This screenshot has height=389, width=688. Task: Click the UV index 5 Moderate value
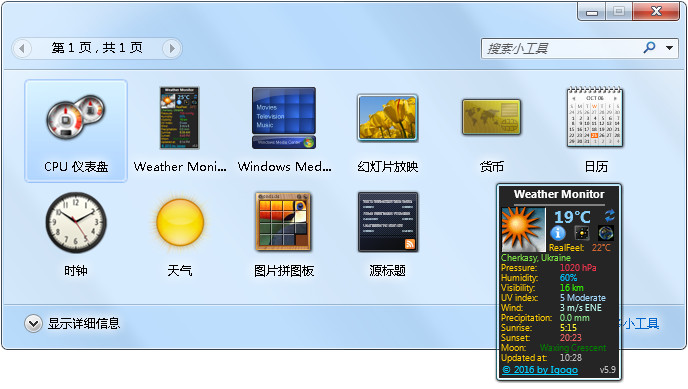tap(583, 298)
